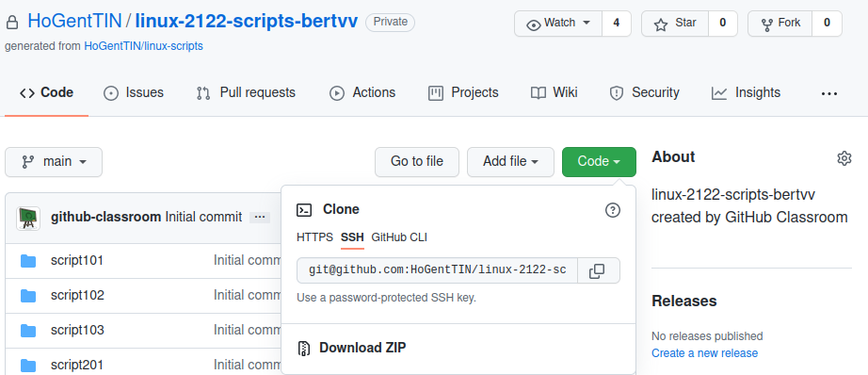868x375 pixels.
Task: Open the script103 folder icon
Action: pos(28,331)
